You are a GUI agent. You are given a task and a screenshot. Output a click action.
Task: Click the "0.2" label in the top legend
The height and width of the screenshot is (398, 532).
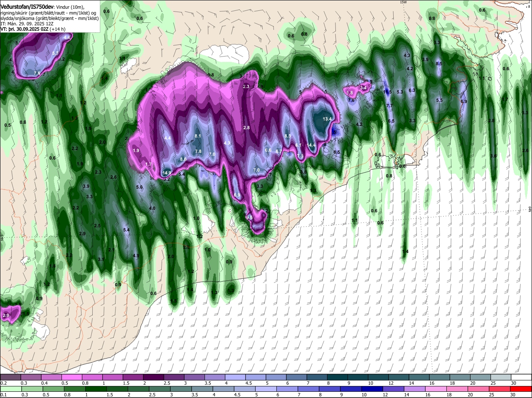tap(3, 383)
